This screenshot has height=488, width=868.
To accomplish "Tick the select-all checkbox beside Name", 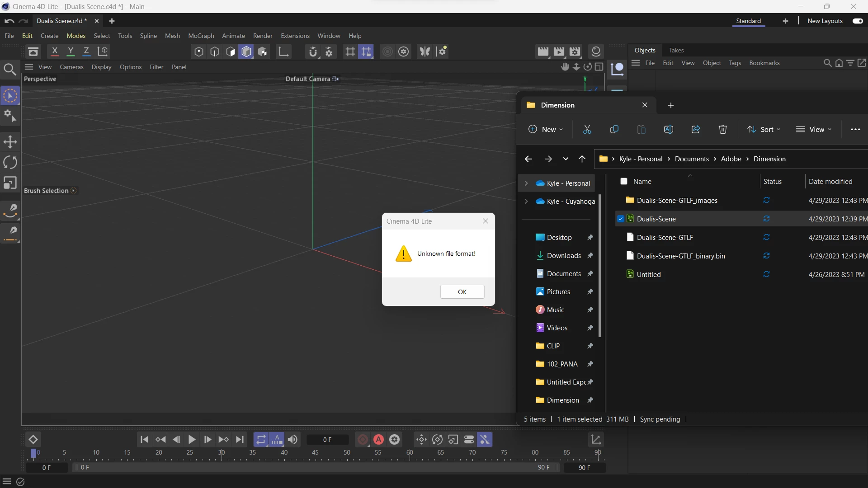I will (x=624, y=182).
